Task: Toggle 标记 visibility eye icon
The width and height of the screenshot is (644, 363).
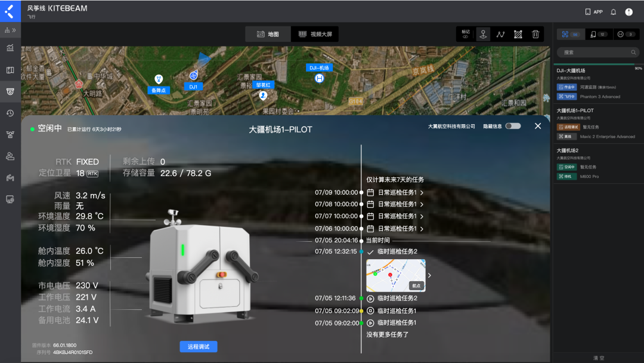Action: coord(466,37)
